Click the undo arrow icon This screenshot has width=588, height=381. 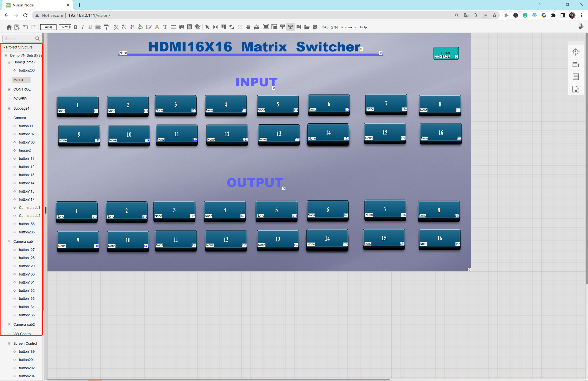[x=25, y=27]
